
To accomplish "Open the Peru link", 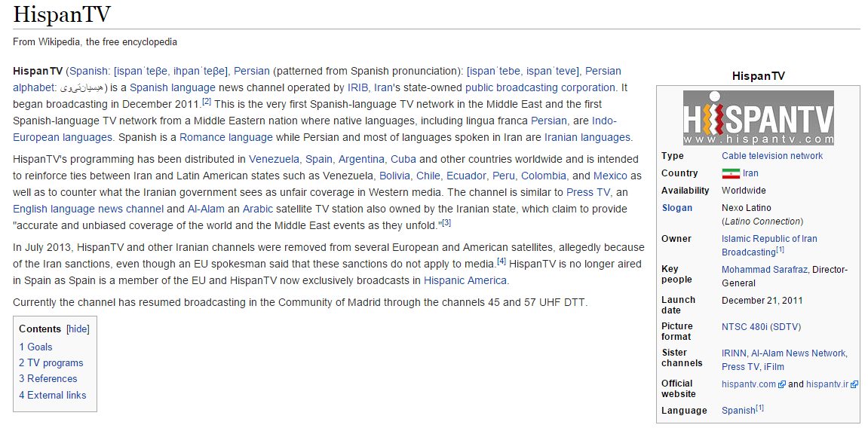I will (503, 176).
